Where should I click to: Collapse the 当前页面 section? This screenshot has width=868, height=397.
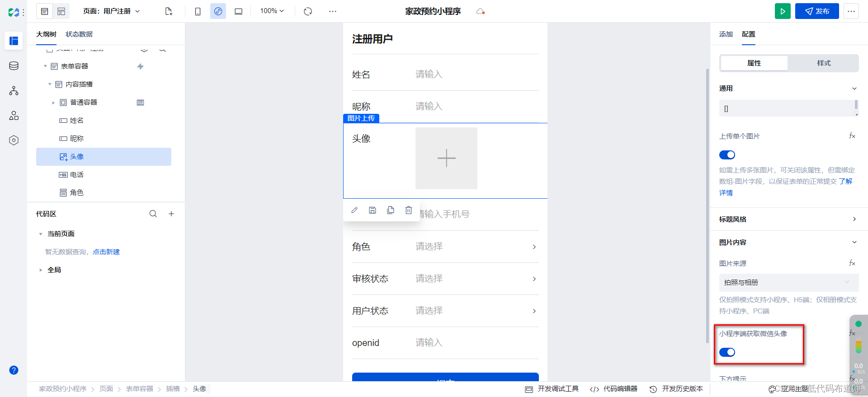(41, 234)
